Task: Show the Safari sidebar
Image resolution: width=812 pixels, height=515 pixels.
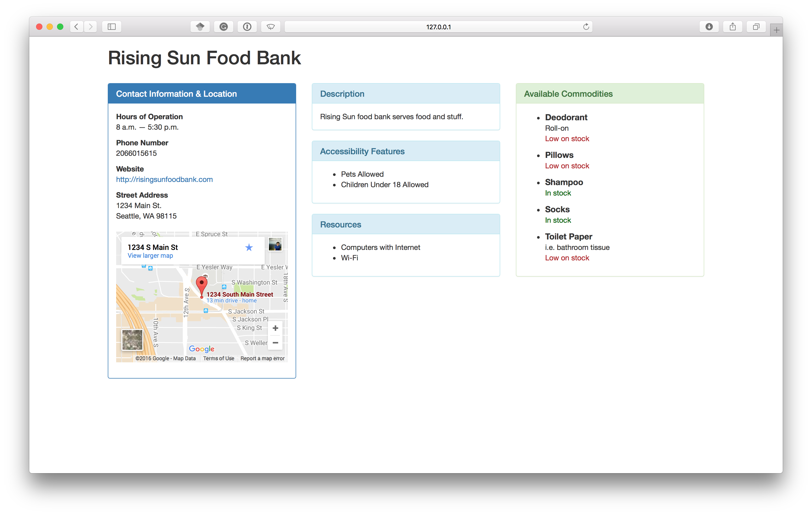Action: pyautogui.click(x=112, y=27)
